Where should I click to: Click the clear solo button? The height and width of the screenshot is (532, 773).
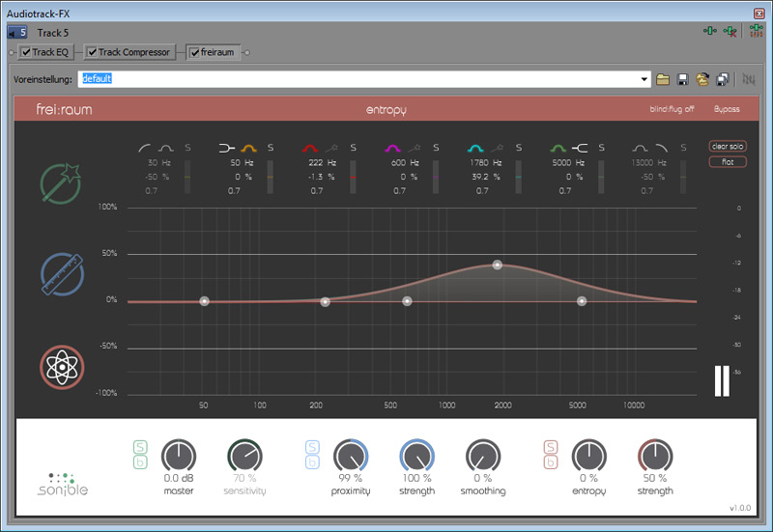[728, 147]
